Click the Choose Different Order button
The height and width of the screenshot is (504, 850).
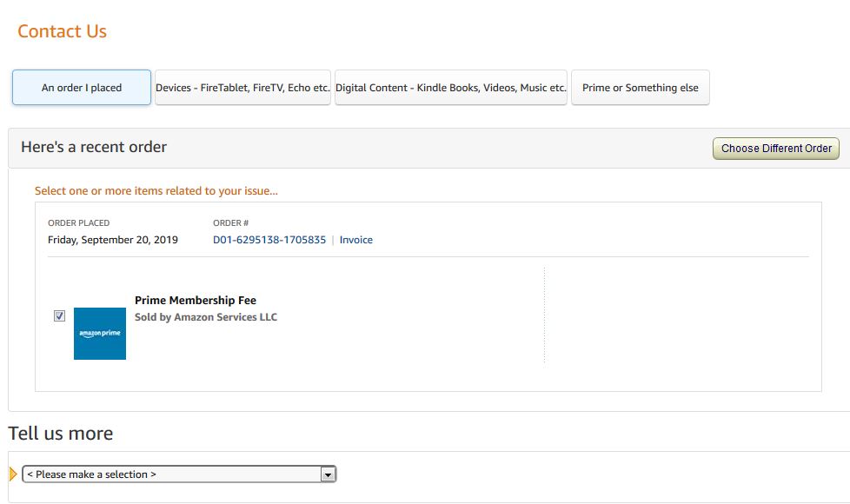tap(776, 149)
